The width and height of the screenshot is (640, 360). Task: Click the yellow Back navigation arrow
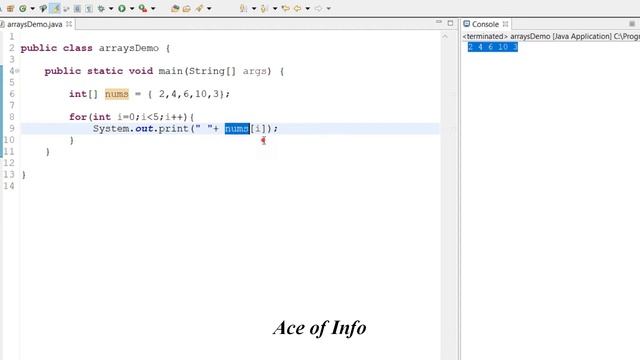click(298, 8)
